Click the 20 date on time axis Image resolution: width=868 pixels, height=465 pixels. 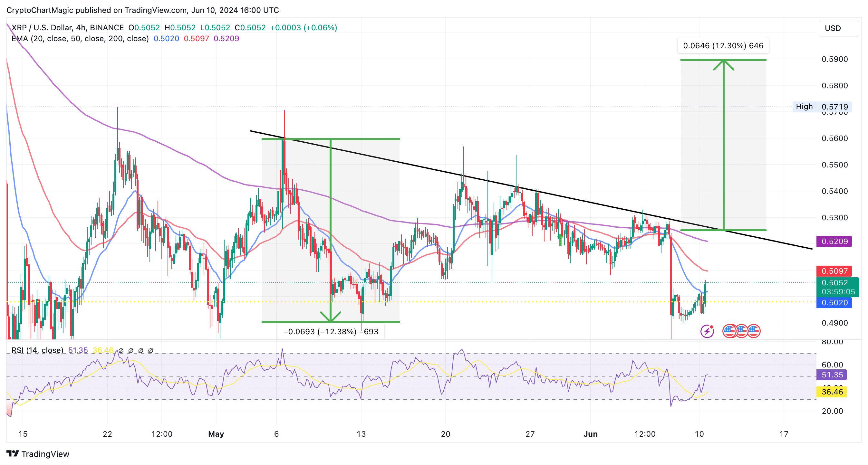click(446, 434)
